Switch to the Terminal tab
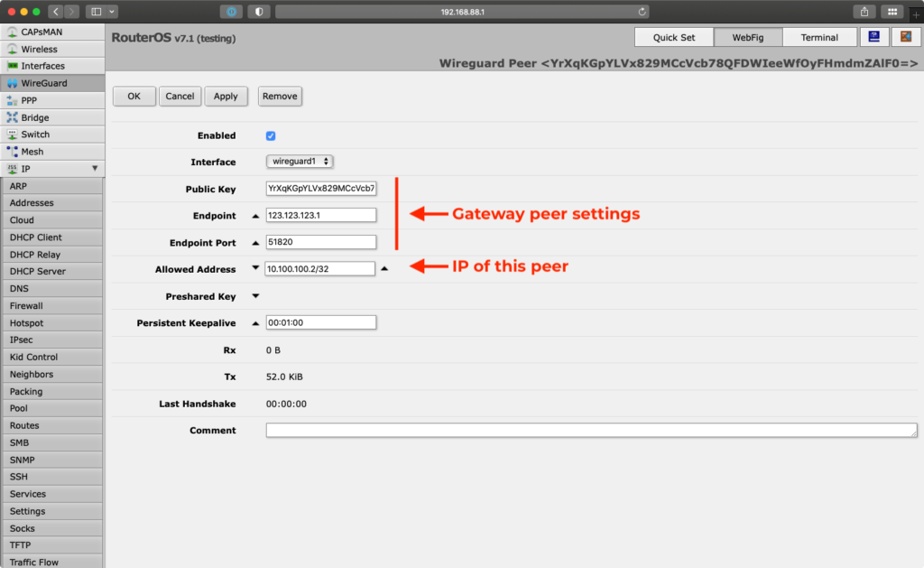This screenshot has width=924, height=568. (x=818, y=37)
